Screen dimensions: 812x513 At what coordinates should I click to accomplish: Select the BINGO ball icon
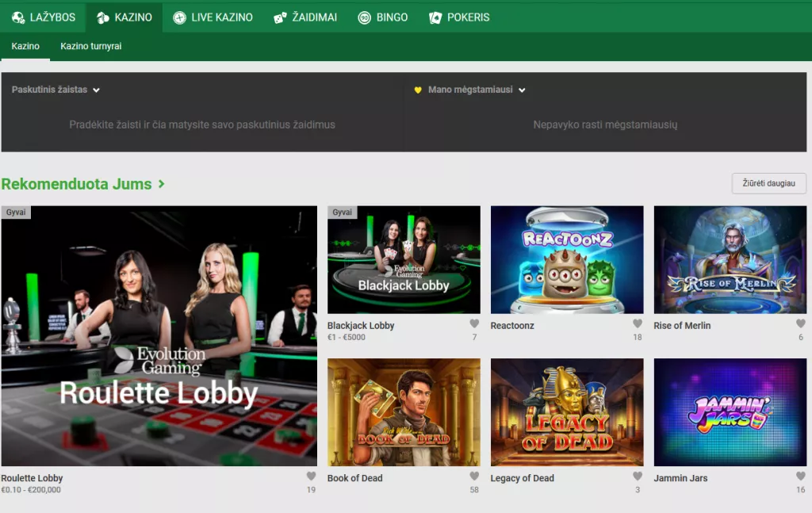[363, 17]
